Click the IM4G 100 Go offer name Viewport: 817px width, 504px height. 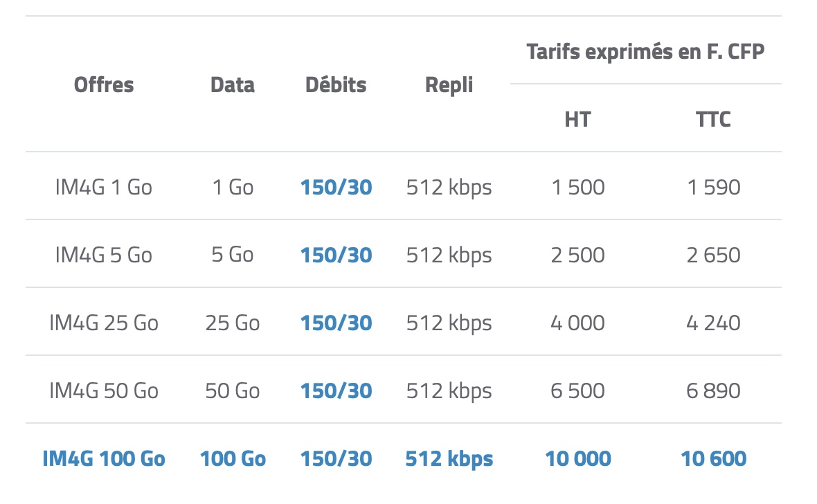(104, 458)
